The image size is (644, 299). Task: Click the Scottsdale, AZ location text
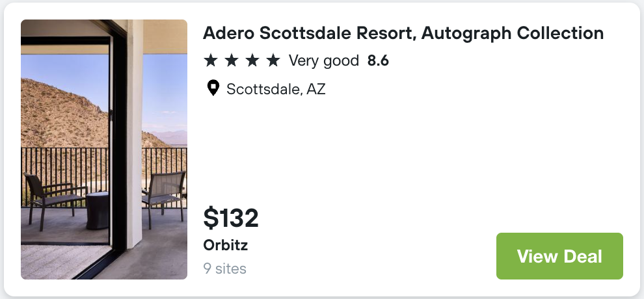point(276,89)
